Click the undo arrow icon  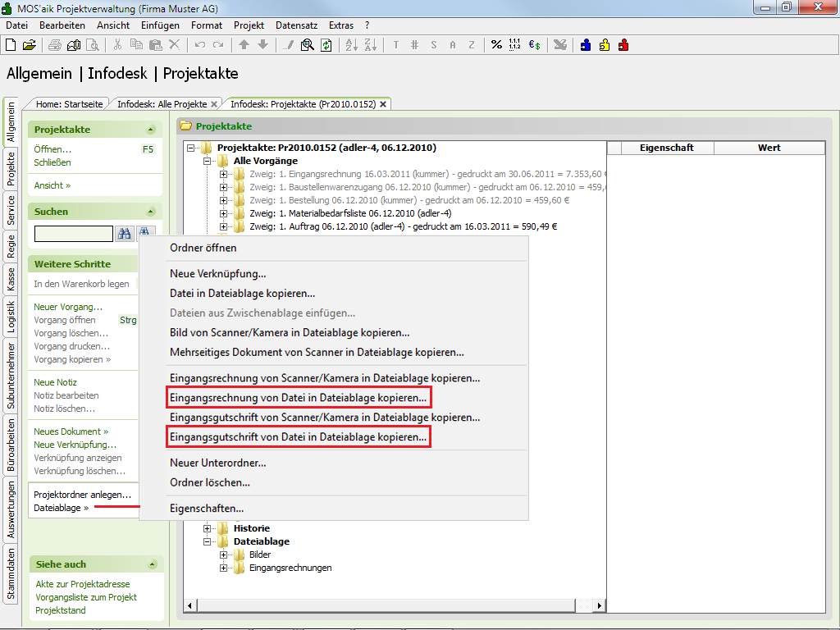(x=200, y=45)
